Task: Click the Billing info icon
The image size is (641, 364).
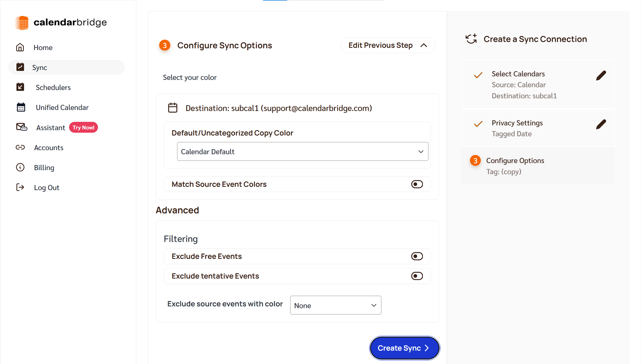Action: [x=20, y=167]
